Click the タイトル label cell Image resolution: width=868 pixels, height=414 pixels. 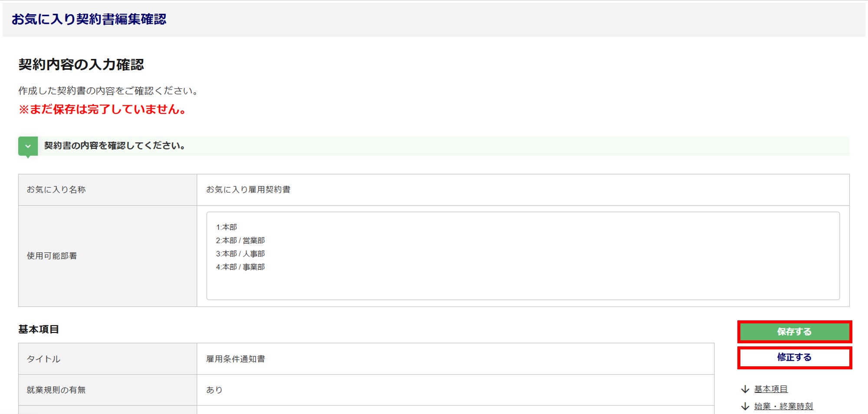[x=43, y=359]
